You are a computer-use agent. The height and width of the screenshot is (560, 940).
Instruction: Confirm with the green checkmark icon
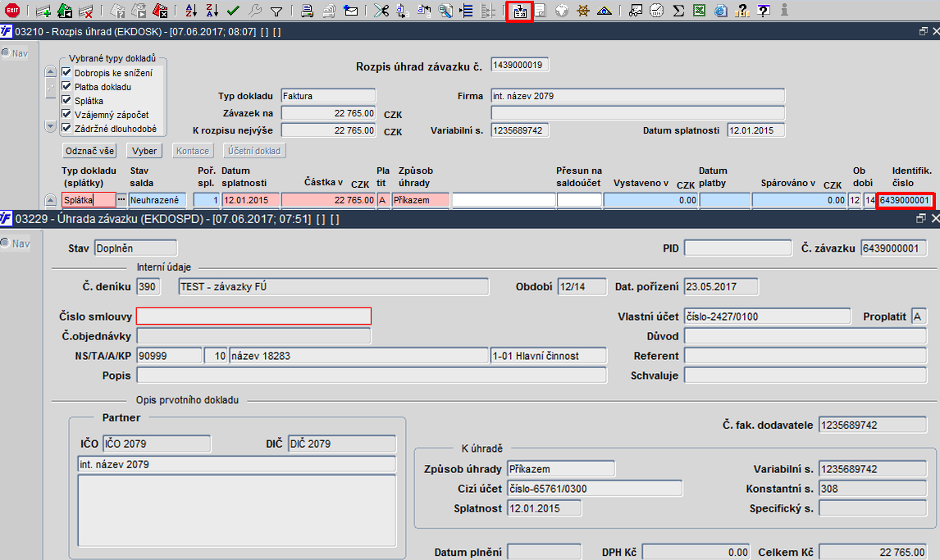233,10
